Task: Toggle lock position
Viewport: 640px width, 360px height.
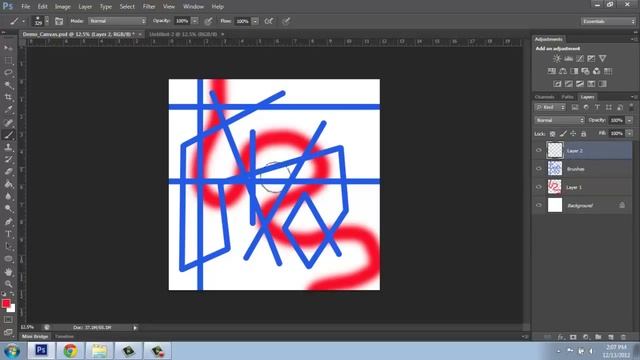Action: tap(573, 134)
